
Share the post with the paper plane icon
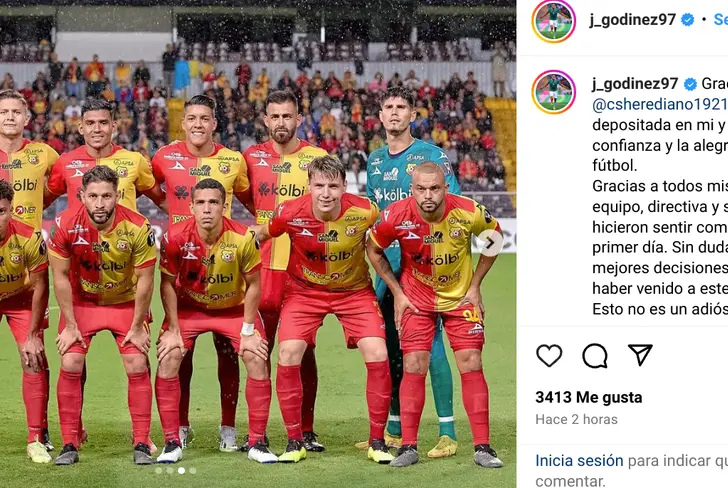(x=640, y=355)
